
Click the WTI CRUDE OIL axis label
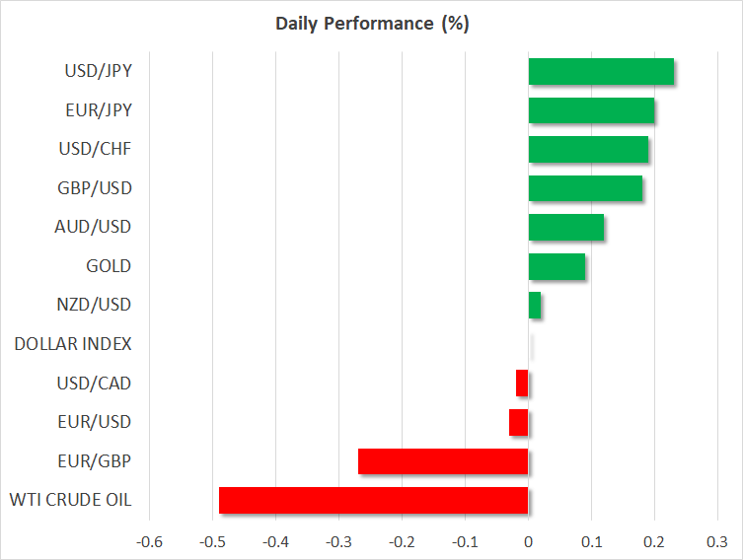pos(67,500)
